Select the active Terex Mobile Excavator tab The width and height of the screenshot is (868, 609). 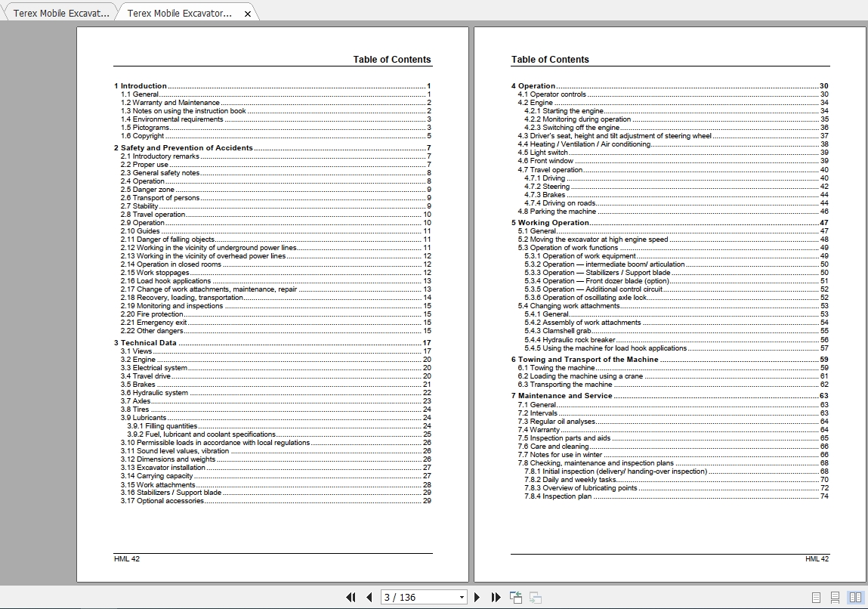pos(179,14)
